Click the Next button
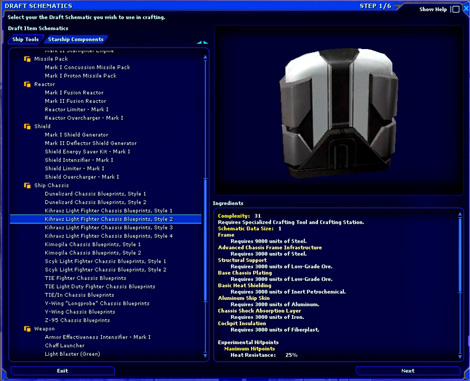 pyautogui.click(x=408, y=371)
